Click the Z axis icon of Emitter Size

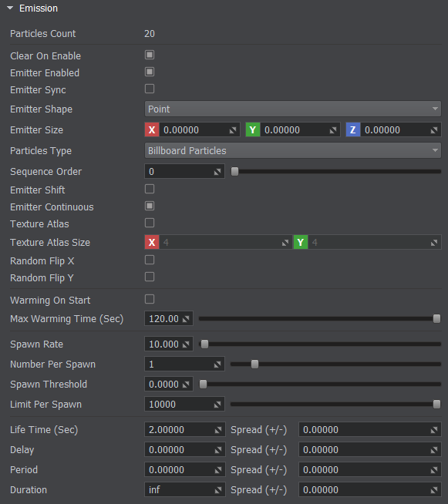353,130
